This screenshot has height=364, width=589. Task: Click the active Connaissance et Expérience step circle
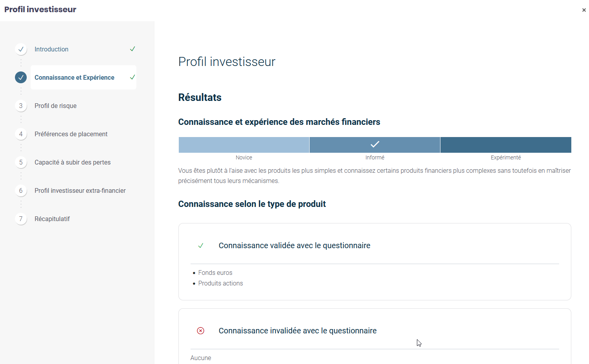pyautogui.click(x=21, y=77)
